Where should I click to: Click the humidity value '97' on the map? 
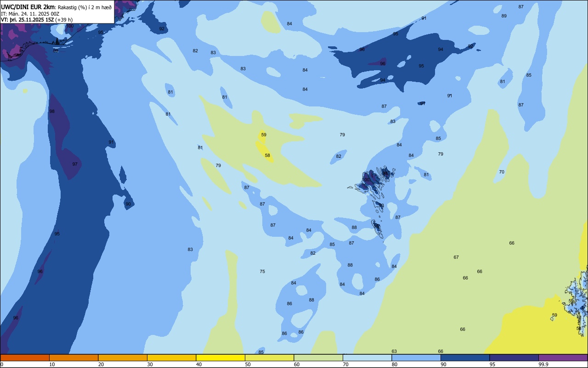coord(75,164)
